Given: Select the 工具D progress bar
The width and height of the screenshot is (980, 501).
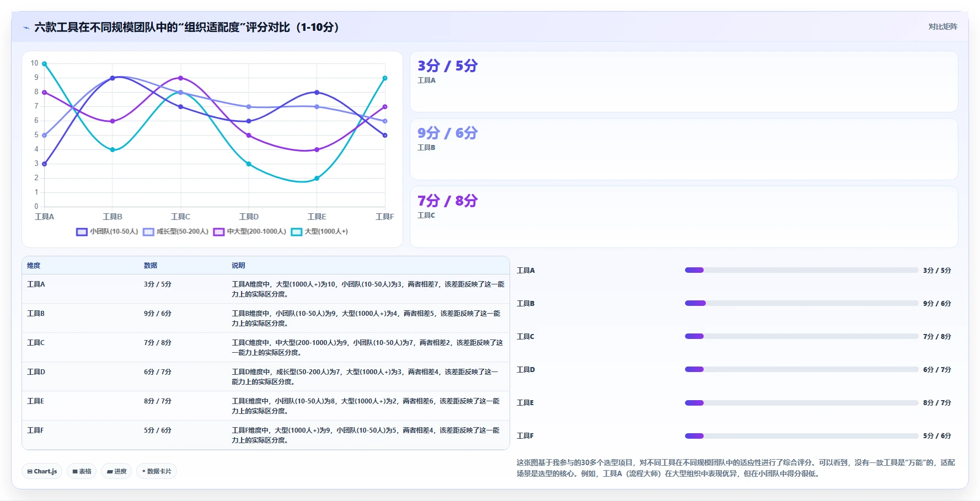Looking at the screenshot, I should [801, 369].
